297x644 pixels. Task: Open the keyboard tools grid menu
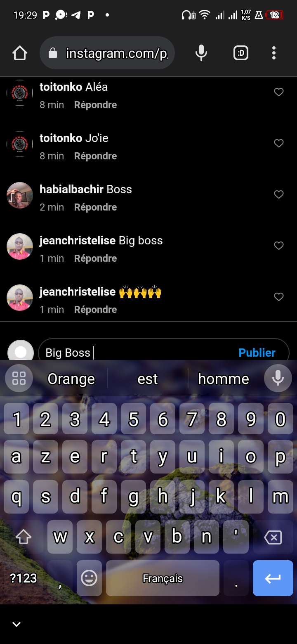coord(19,378)
